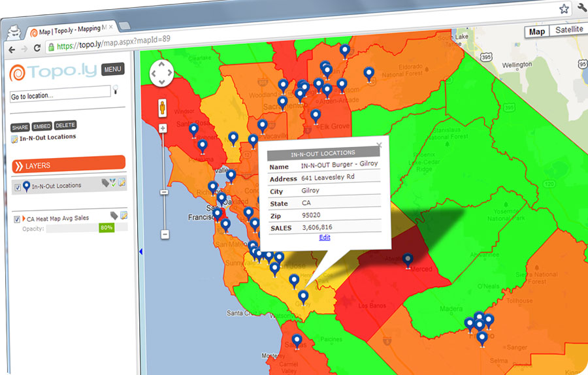Viewport: 588px width, 375px height.
Task: Click the filter icon on In-N-Out Locations layer
Action: click(x=114, y=184)
